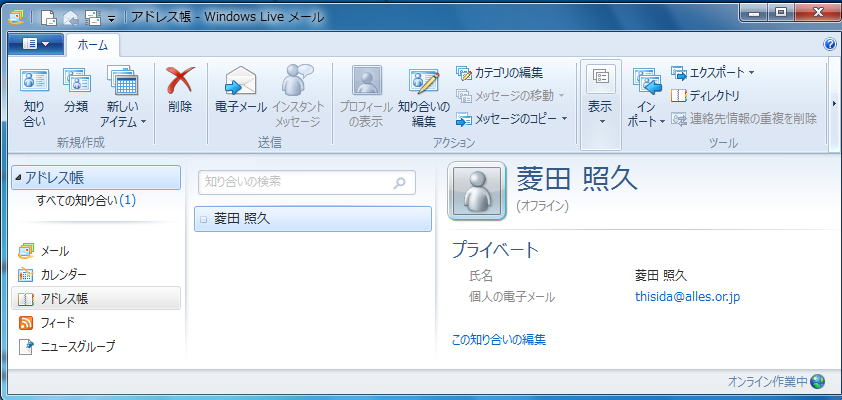Image resolution: width=842 pixels, height=400 pixels.
Task: Click 連絡先情報の重複を削除
Action: 744,119
